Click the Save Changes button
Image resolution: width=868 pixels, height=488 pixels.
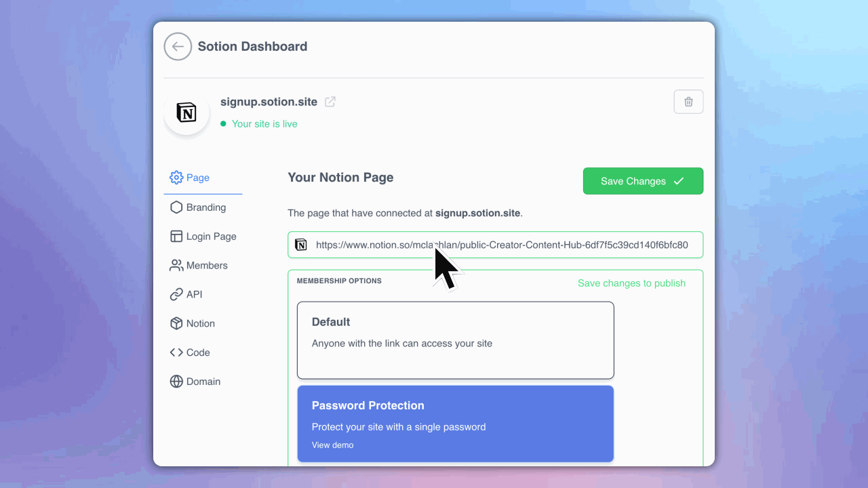[643, 181]
